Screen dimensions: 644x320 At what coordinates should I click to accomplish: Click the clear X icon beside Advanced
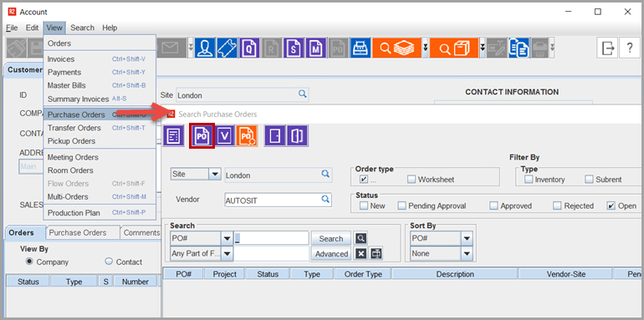(360, 253)
